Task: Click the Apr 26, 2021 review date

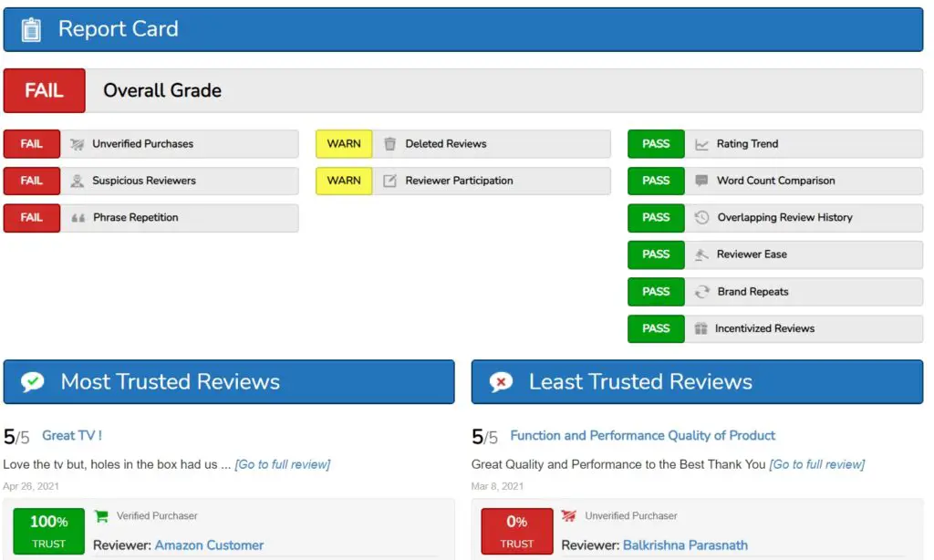Action: point(31,486)
